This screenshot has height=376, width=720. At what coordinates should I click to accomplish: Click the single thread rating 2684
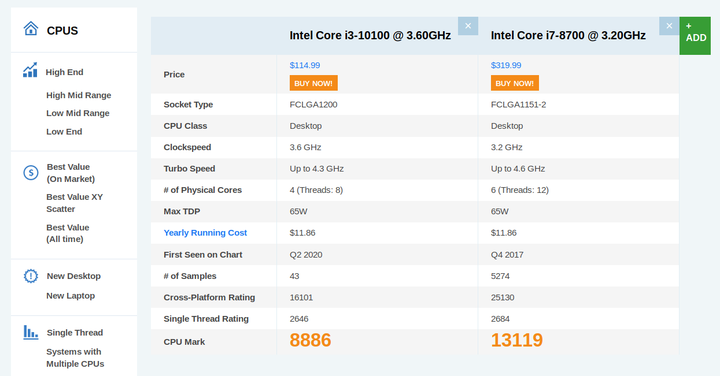coord(500,319)
